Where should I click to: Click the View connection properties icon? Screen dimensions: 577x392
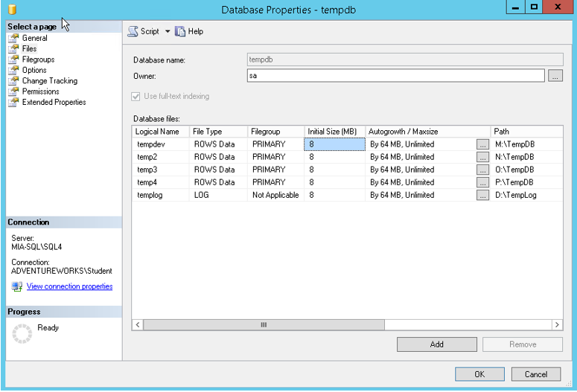coord(17,286)
